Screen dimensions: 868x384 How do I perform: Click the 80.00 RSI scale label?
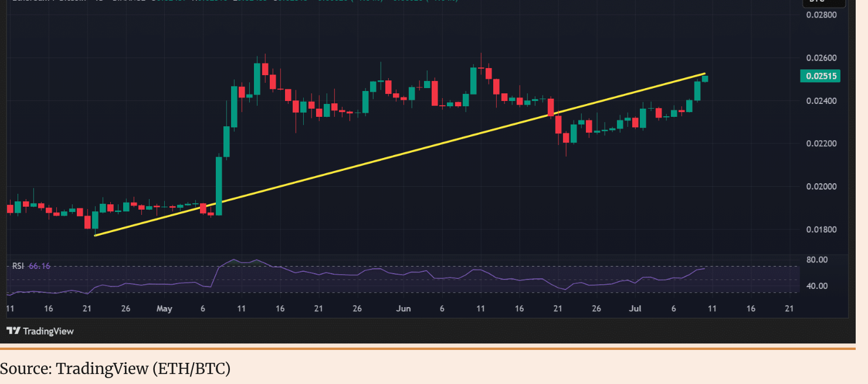818,260
